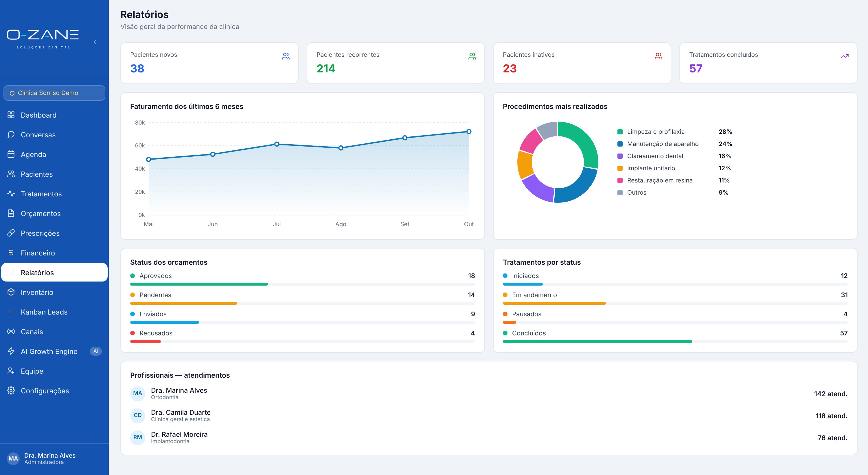This screenshot has width=868, height=475.
Task: Click the Jul data point on revenue chart
Action: pyautogui.click(x=277, y=144)
